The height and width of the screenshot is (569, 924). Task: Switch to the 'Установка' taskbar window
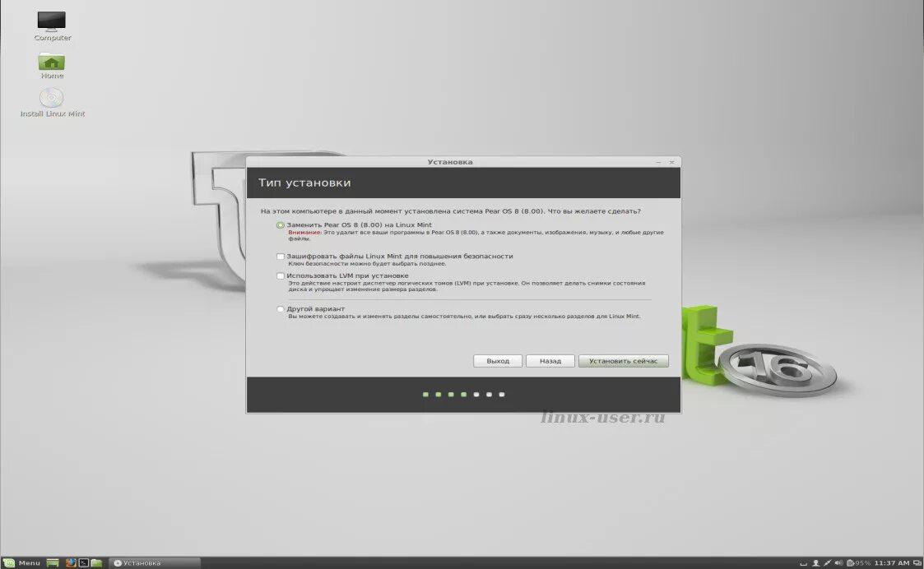click(155, 563)
